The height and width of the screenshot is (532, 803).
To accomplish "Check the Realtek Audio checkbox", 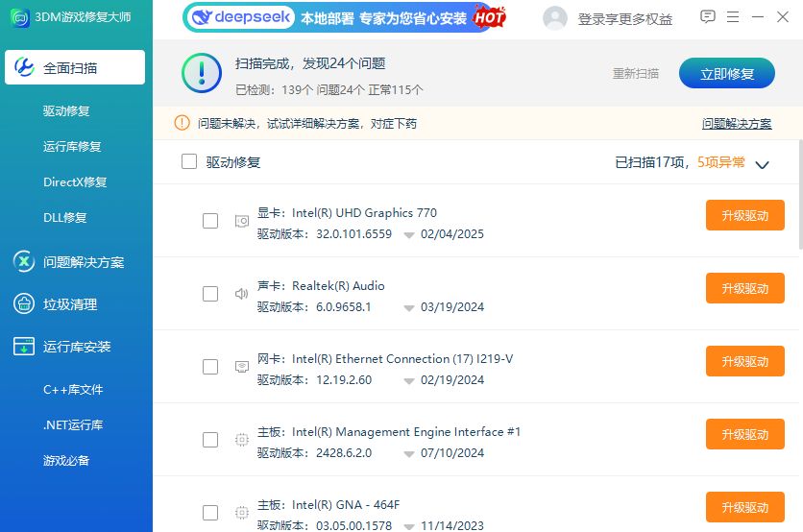I will click(x=210, y=294).
